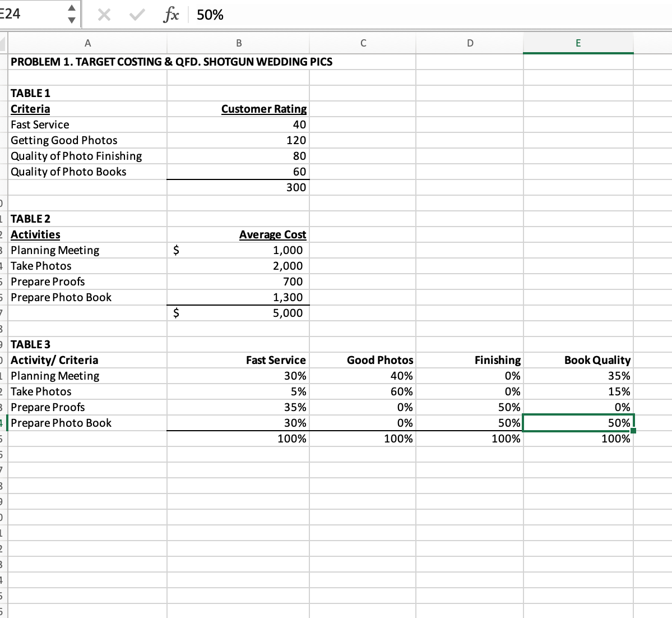The image size is (672, 618).
Task: Click the fill handle of cell E24
Action: pyautogui.click(x=633, y=430)
